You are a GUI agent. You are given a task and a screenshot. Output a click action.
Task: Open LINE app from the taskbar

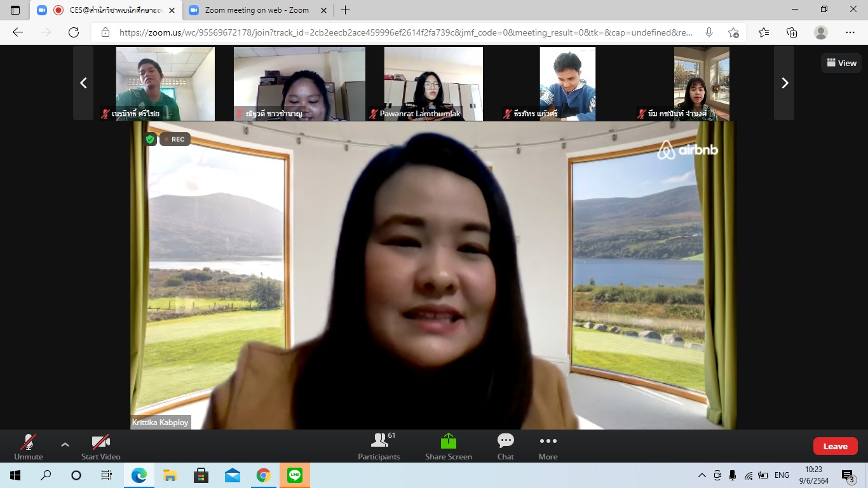(x=294, y=475)
